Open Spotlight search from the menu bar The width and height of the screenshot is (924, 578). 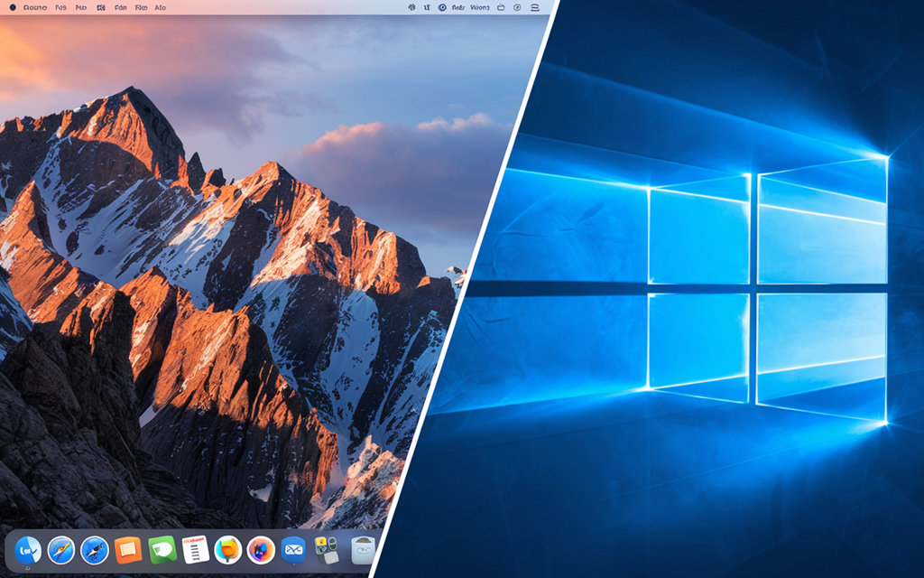[517, 7]
